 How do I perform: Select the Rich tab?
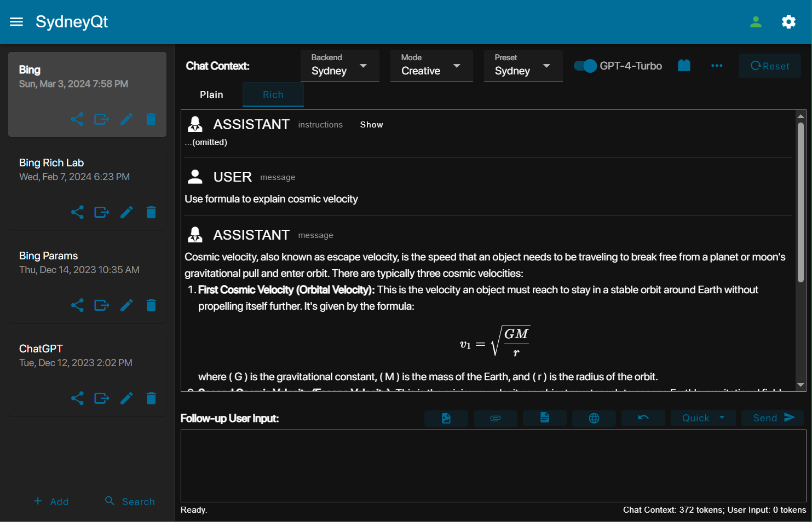[273, 95]
